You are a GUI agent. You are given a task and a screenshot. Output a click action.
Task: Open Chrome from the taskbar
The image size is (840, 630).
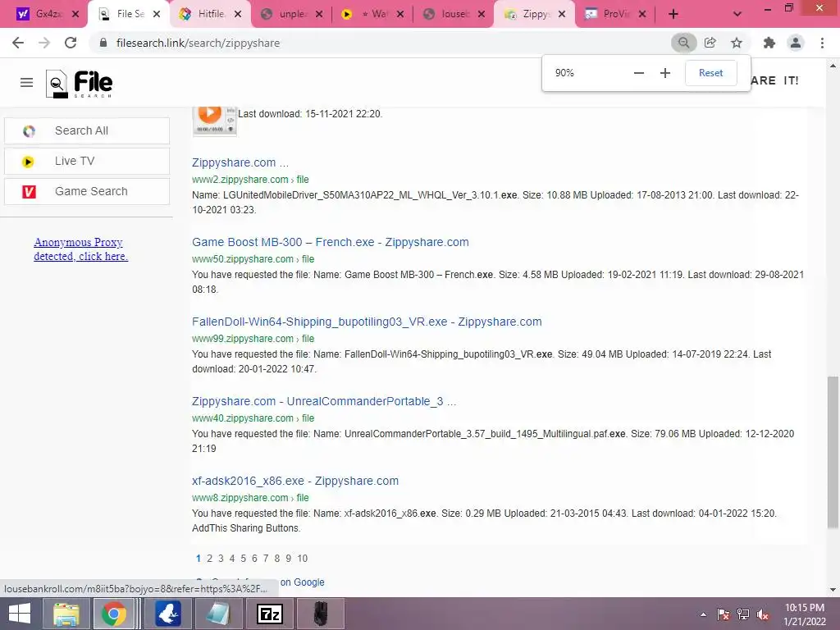pyautogui.click(x=113, y=614)
